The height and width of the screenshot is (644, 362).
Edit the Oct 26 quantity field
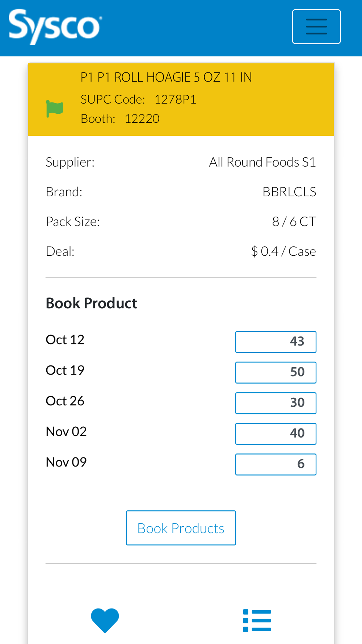tap(275, 403)
